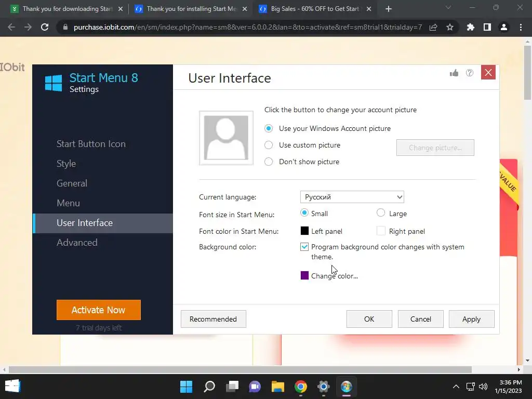
Task: Open Google Chrome from taskbar
Action: 301,387
